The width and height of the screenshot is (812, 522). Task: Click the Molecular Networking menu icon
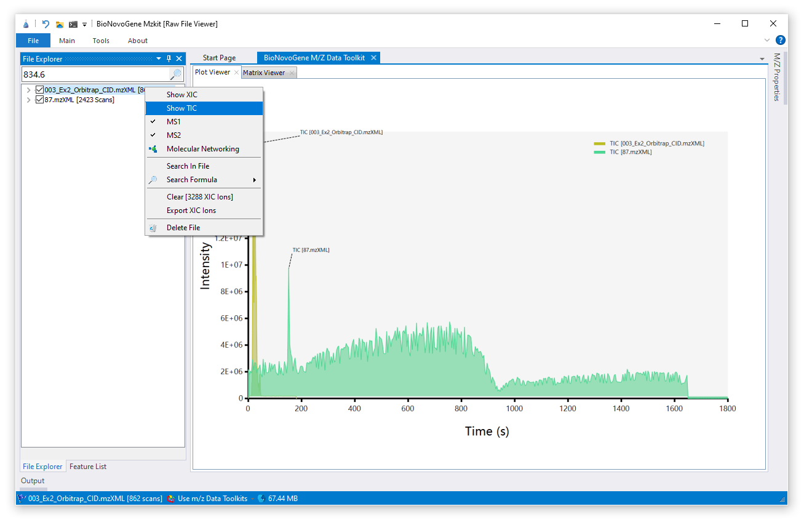coord(153,149)
